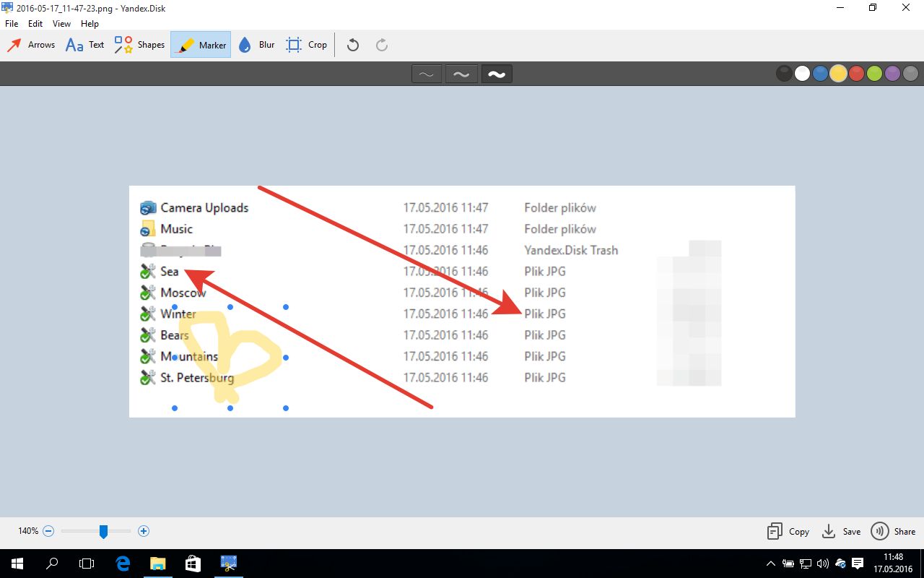Click the Yandex.Disk screenshot editor taskbar icon
This screenshot has width=924, height=578.
(x=229, y=564)
